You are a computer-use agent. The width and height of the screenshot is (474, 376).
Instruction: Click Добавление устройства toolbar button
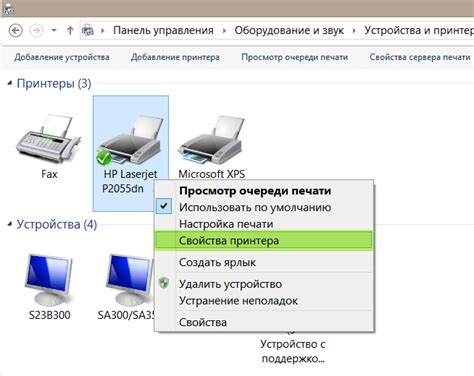click(x=62, y=57)
